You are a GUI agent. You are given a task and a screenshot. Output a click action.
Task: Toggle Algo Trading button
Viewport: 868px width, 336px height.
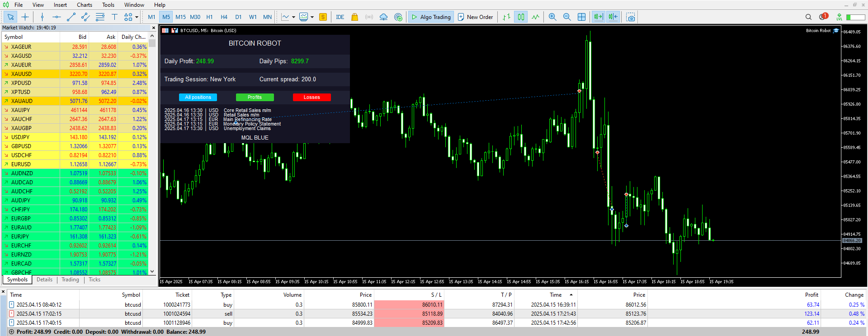[431, 17]
